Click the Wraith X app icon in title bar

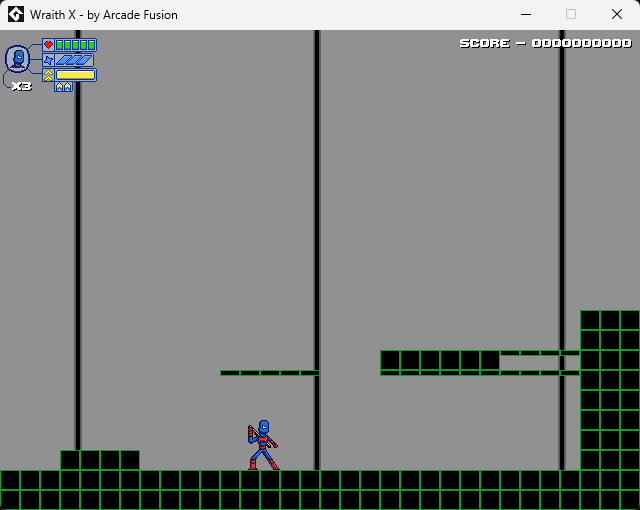click(x=16, y=14)
